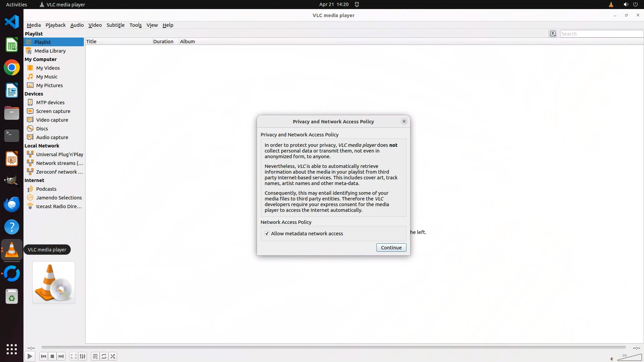Open the Tools menu

point(136,25)
